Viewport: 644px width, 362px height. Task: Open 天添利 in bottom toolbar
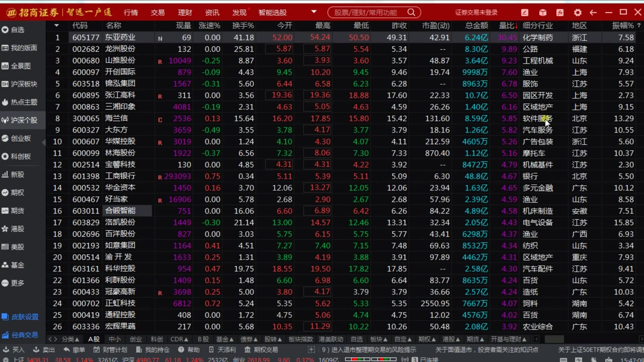tap(222, 350)
